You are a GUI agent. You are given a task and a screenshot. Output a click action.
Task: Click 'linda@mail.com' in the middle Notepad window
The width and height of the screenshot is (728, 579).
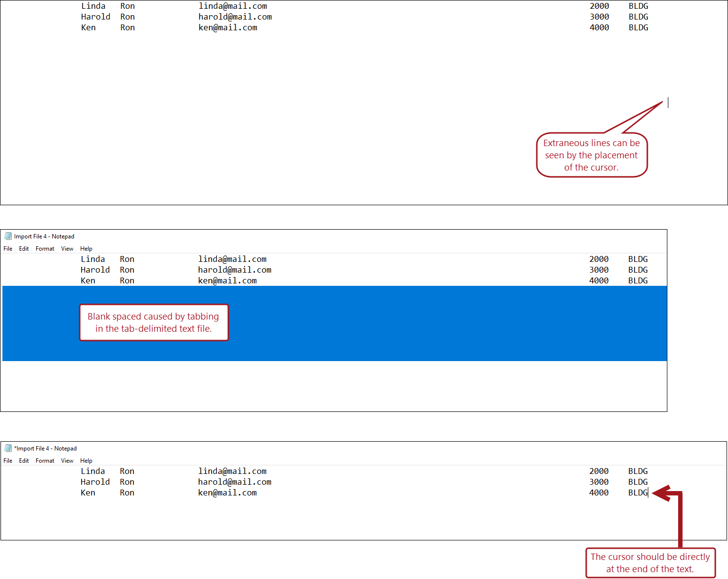point(232,259)
